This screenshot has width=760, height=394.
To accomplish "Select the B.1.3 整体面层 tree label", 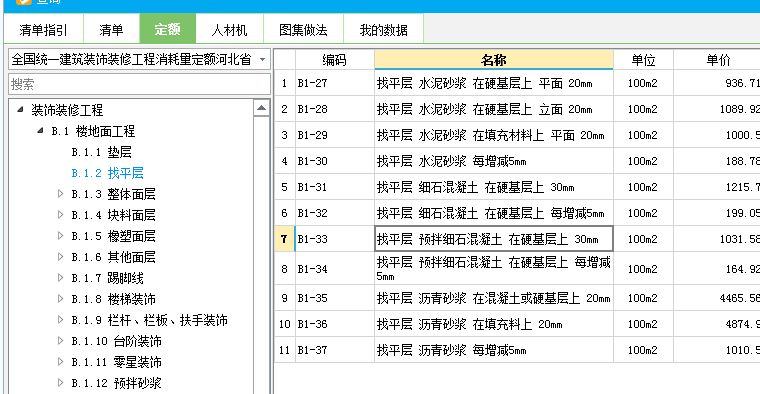I will (113, 194).
